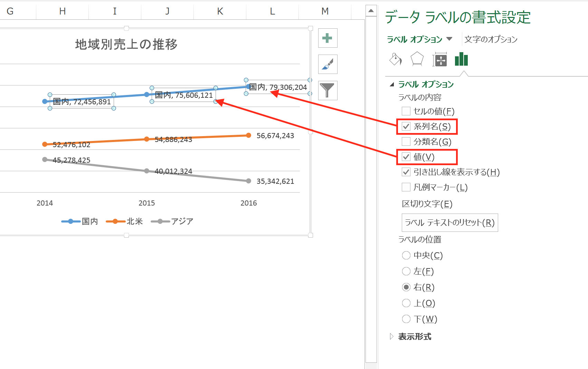Select data label 国内, 79,306,204

[278, 87]
